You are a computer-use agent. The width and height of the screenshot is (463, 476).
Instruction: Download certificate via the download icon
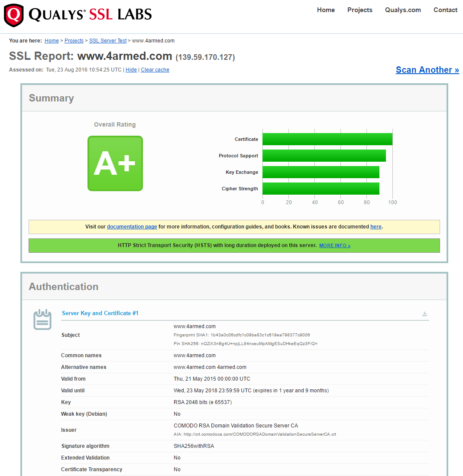[x=424, y=314]
